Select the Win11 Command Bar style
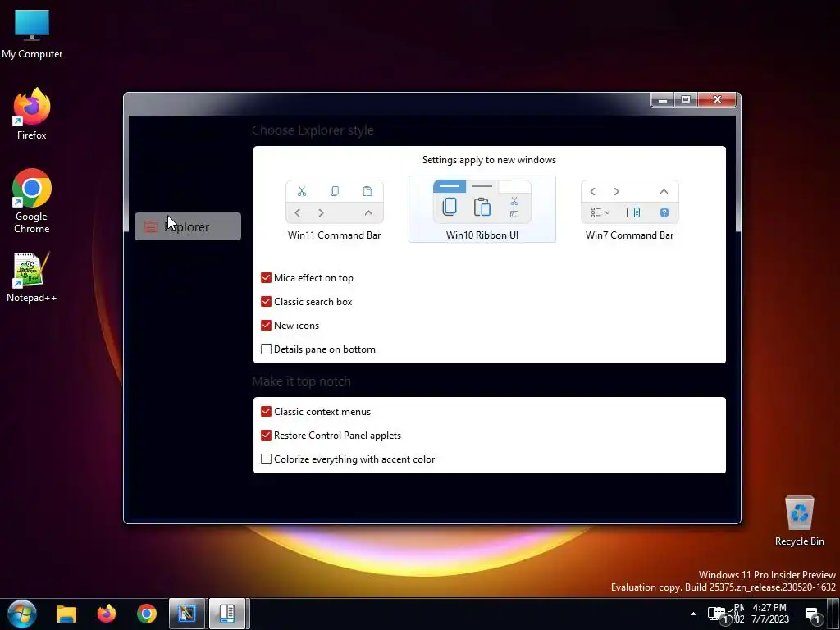Image resolution: width=840 pixels, height=630 pixels. [335, 210]
